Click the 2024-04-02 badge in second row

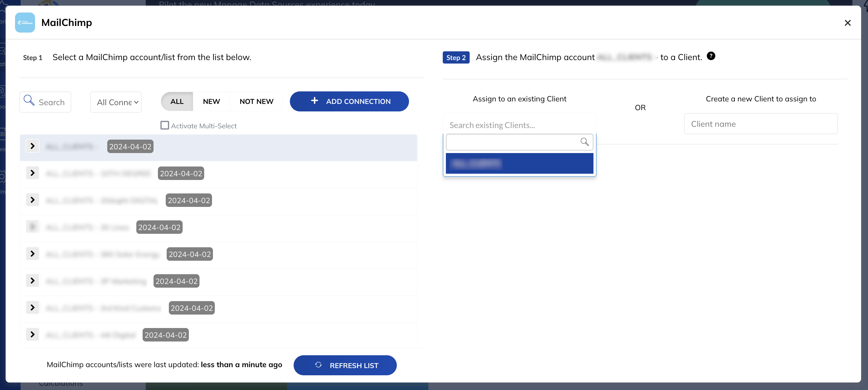(181, 173)
